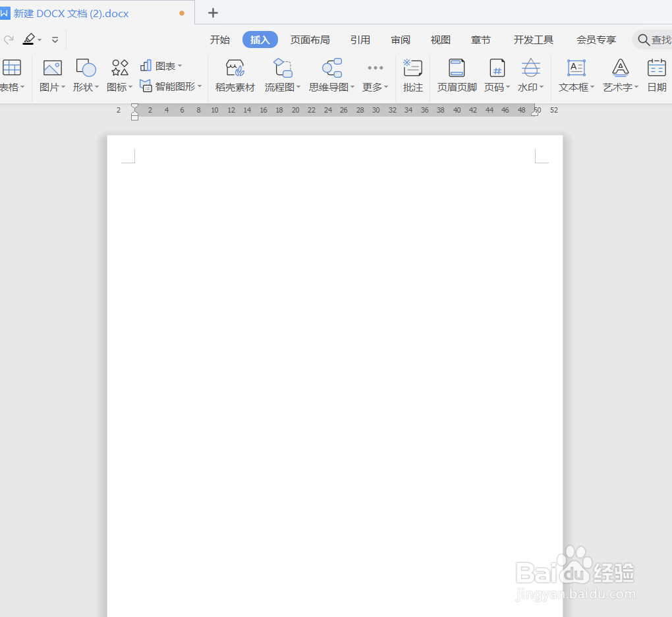Expand the 形状 dropdown arrow
672x617 pixels.
[97, 87]
